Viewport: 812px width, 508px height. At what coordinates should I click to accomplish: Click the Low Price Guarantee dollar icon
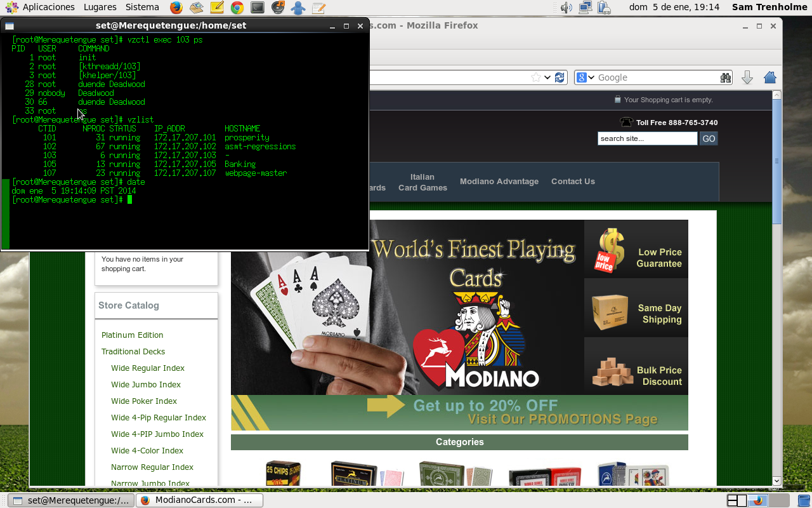[x=610, y=250]
